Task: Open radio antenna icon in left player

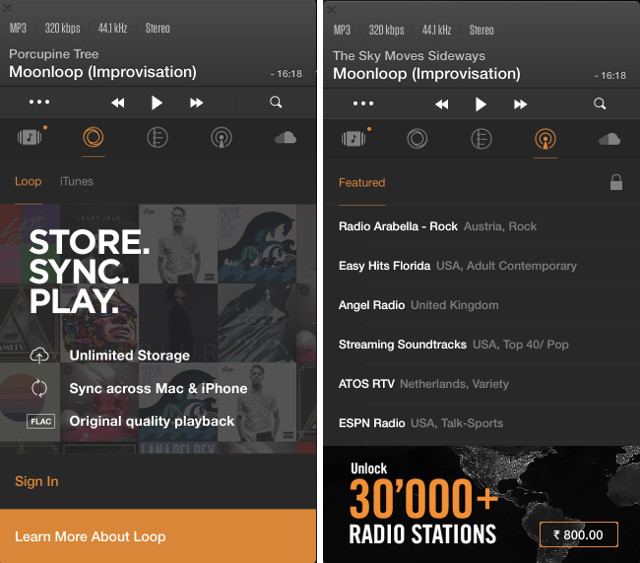Action: click(221, 137)
